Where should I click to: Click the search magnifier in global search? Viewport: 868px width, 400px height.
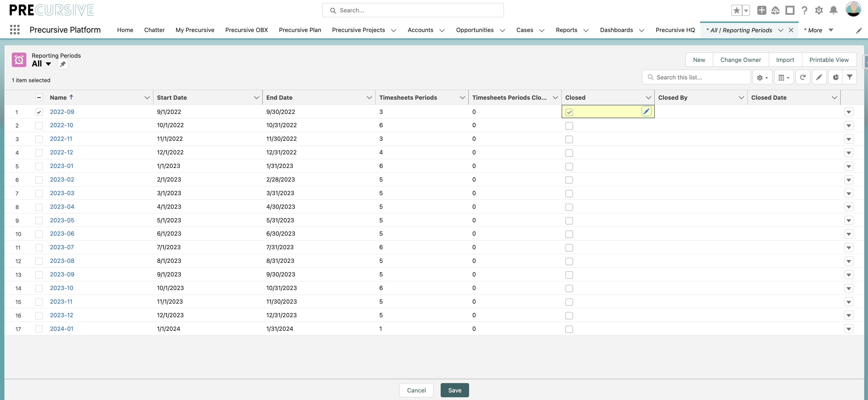(x=333, y=11)
